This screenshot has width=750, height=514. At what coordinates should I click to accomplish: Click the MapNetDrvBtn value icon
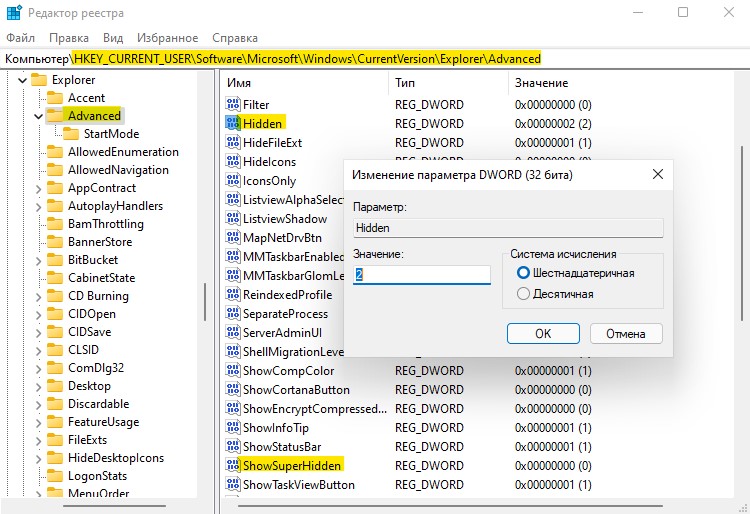(233, 237)
